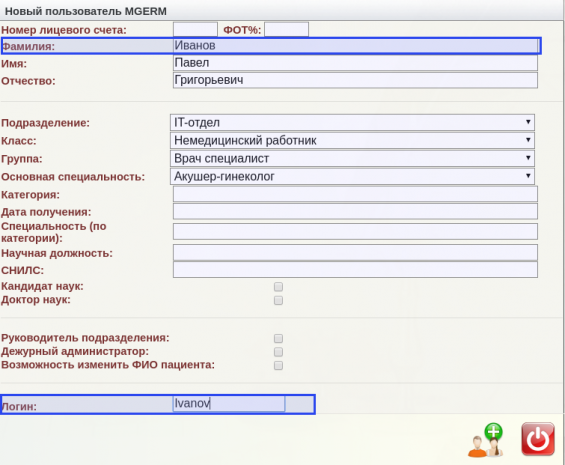
Task: Enable the Кандидат наук checkbox
Action: tap(278, 287)
